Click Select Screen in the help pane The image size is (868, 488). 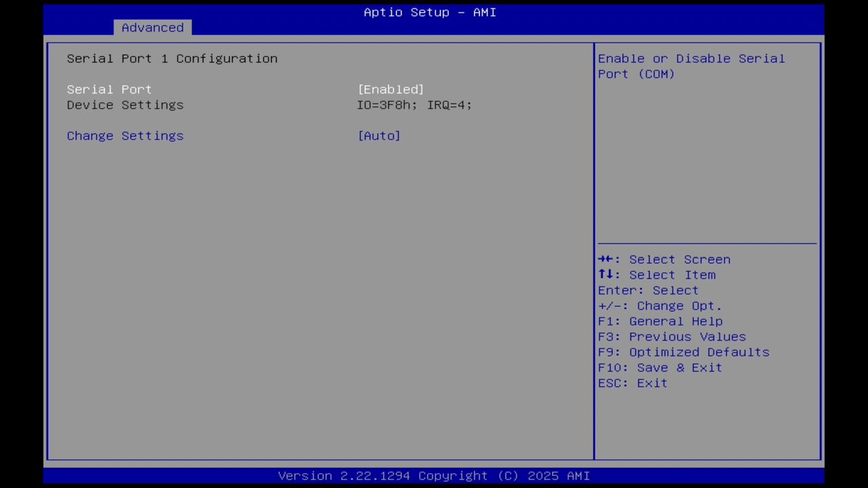coord(679,260)
